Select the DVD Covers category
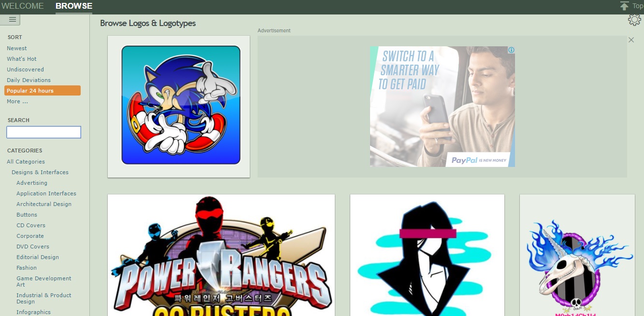The width and height of the screenshot is (644, 316). (33, 247)
